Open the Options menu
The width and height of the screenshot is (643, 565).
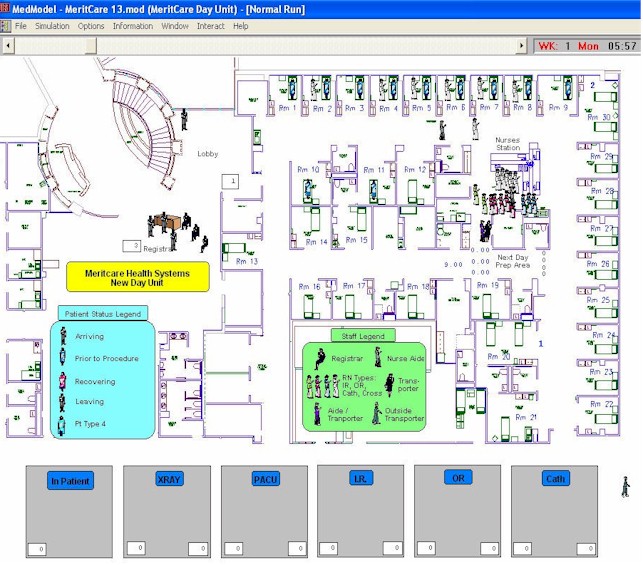[91, 26]
